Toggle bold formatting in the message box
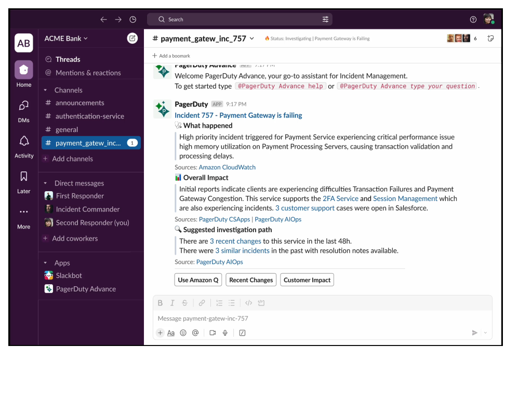532x399 pixels. tap(160, 302)
